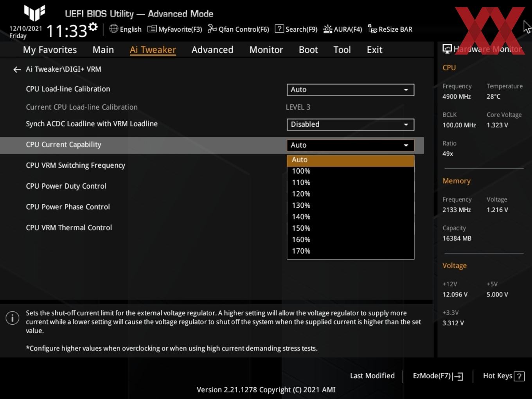The image size is (532, 399).
Task: Choose 110% from the list
Action: (350, 183)
